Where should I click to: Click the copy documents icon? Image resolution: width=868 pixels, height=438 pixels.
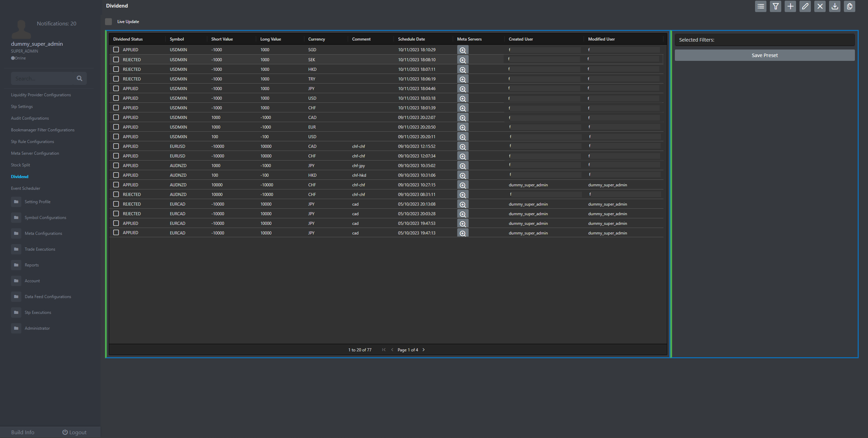pyautogui.click(x=849, y=6)
